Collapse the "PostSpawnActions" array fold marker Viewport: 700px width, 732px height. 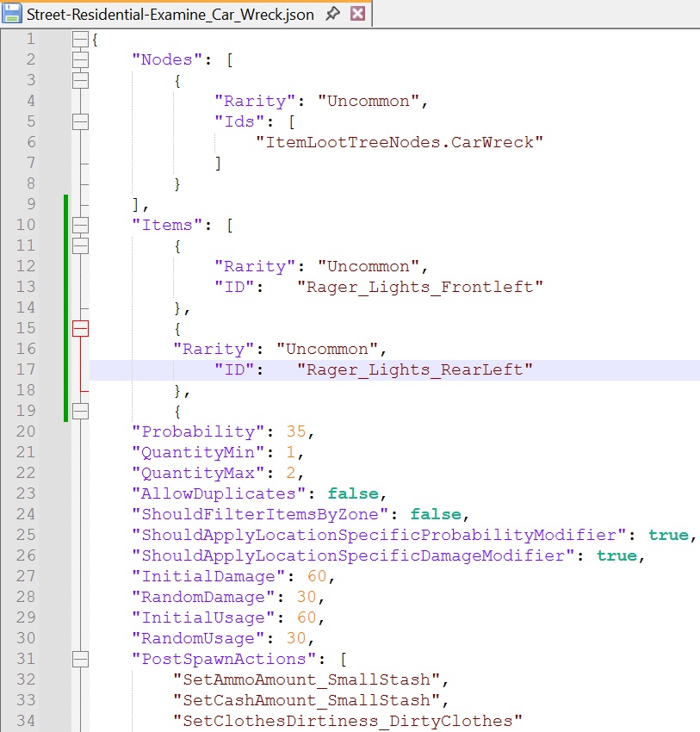tap(80, 659)
